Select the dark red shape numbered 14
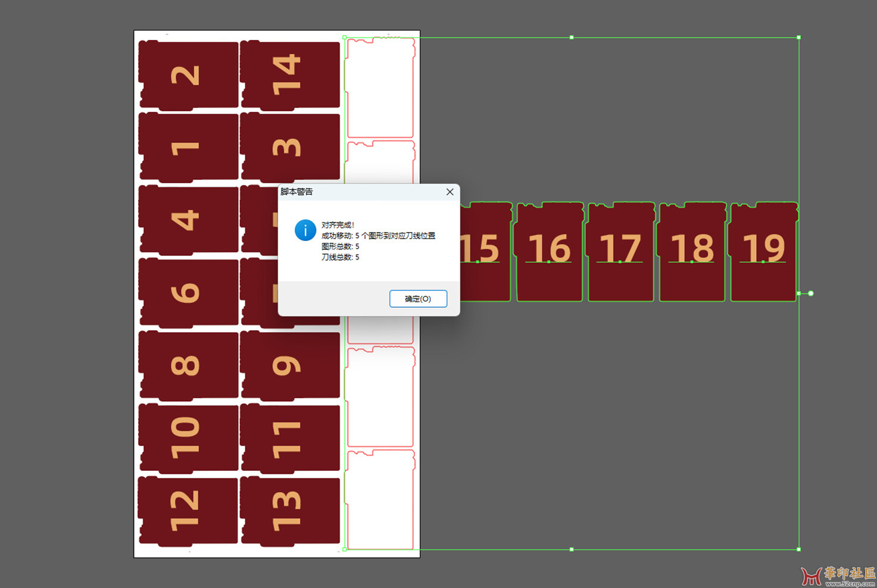Screen dimensions: 877x588 (290, 75)
